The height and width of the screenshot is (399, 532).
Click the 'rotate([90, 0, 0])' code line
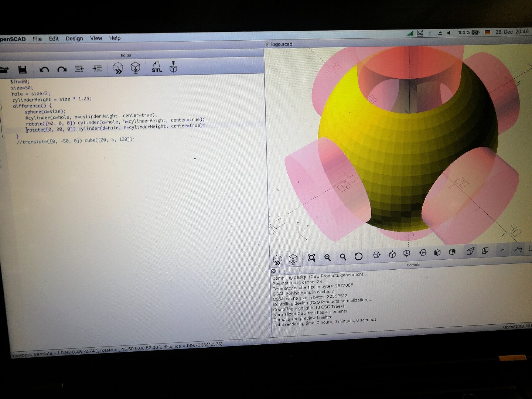click(x=115, y=122)
